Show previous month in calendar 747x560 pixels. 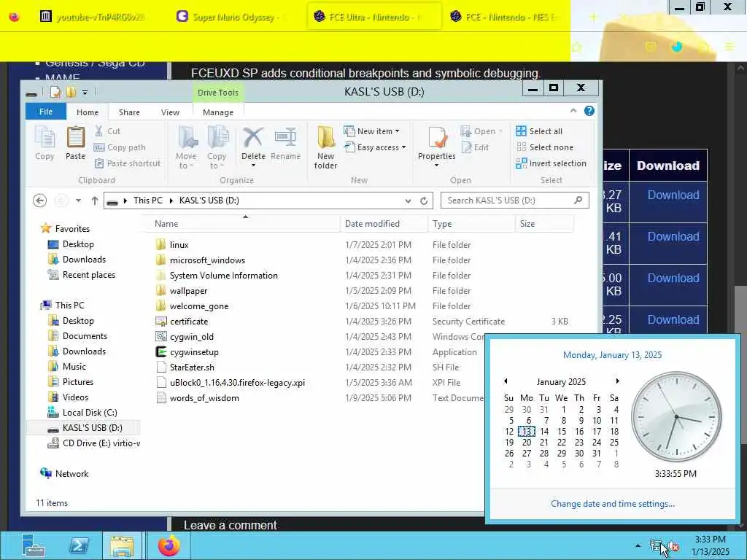click(506, 381)
